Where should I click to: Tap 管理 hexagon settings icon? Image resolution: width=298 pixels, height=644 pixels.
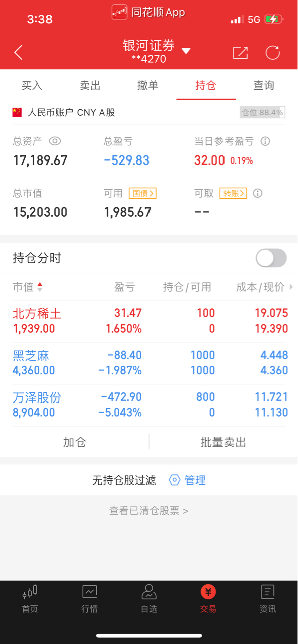click(174, 480)
